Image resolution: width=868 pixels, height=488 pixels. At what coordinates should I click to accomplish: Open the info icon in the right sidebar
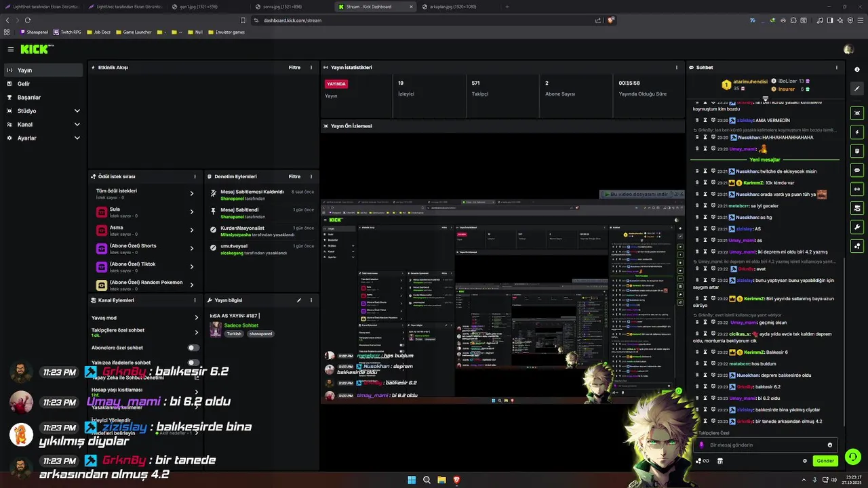click(857, 69)
